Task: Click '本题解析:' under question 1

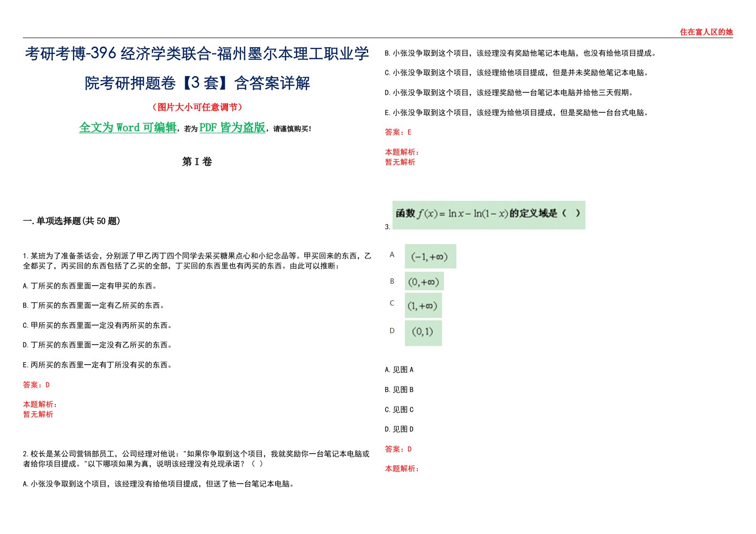Action: coord(40,405)
